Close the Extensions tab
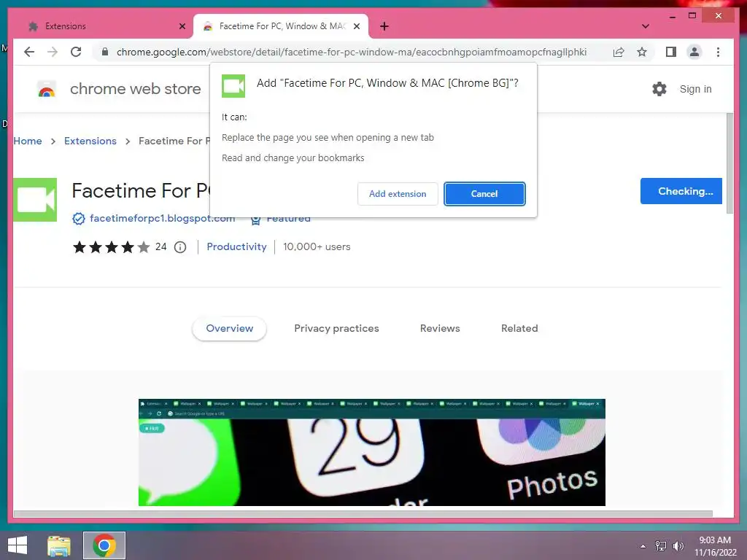 [182, 26]
